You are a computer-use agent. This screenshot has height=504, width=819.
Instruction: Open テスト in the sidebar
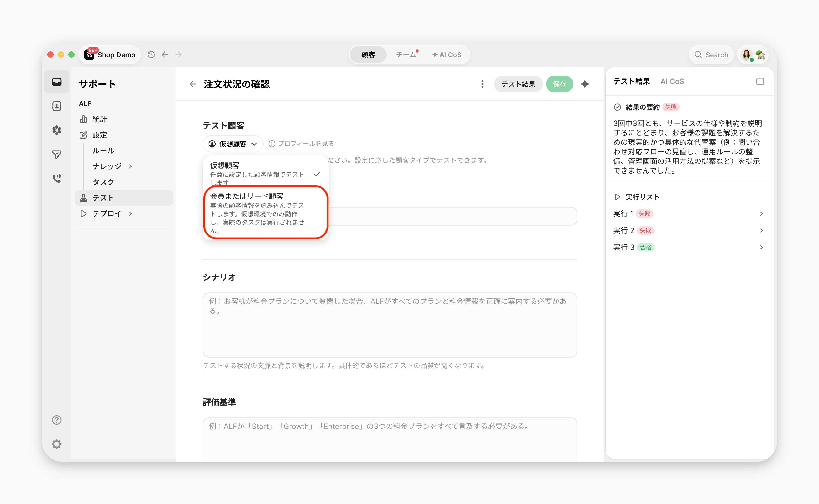[x=124, y=198]
